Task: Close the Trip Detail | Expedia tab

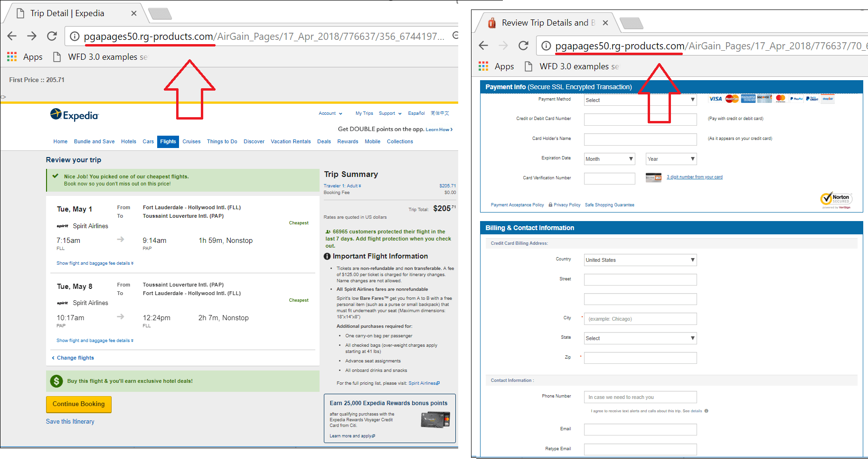Action: (134, 13)
